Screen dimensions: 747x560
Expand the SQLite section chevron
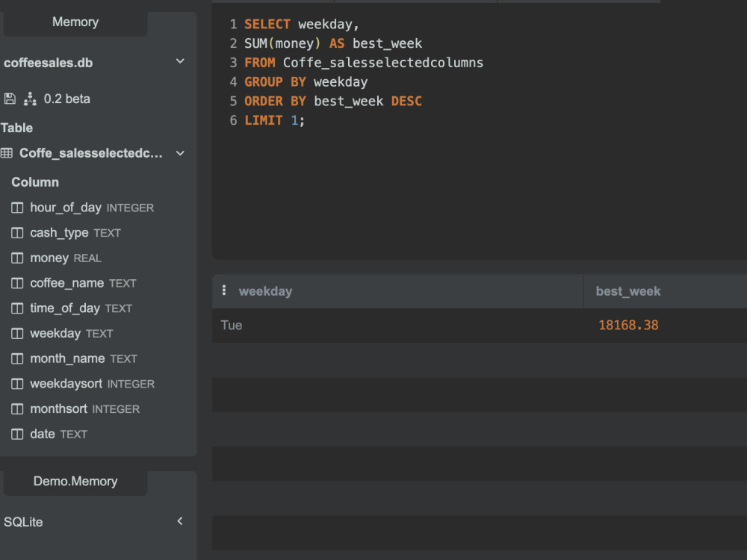[180, 521]
